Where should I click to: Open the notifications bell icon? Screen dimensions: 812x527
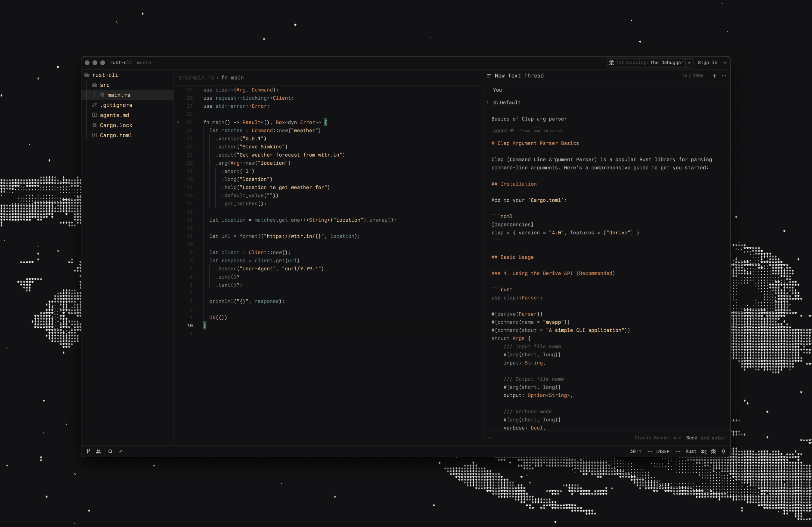[723, 451]
